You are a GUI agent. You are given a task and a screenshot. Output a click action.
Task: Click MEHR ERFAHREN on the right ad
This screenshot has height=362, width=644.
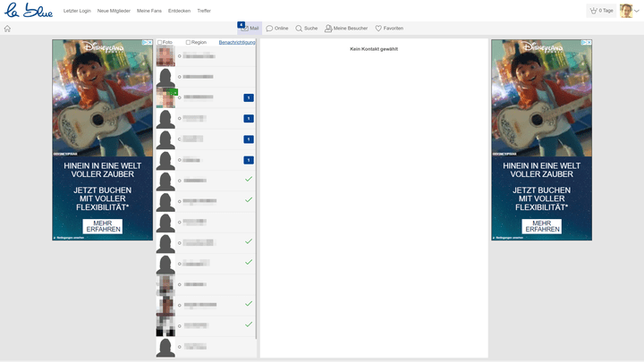542,226
